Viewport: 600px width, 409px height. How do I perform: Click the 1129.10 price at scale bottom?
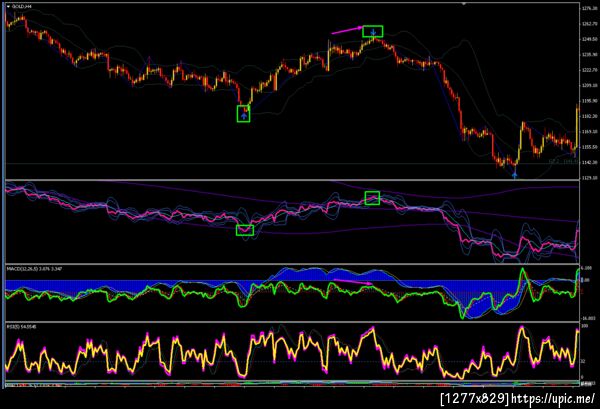(x=589, y=178)
